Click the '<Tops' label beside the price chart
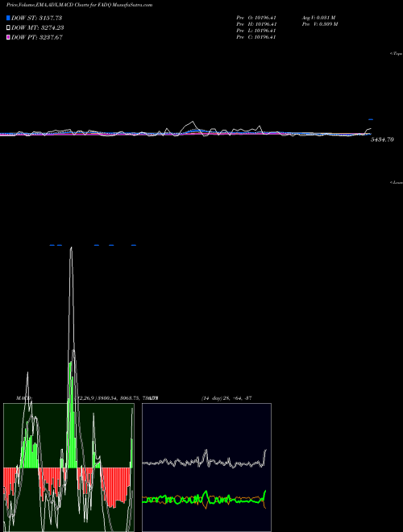The image size is (403, 532). 397,54
